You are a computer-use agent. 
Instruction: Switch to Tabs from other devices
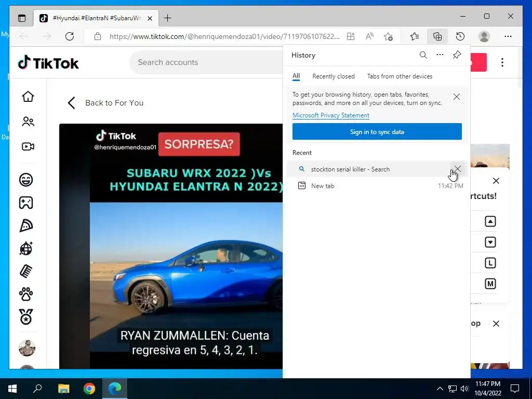(x=400, y=76)
